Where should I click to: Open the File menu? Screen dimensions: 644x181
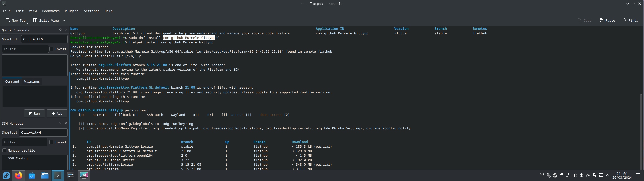pyautogui.click(x=7, y=11)
